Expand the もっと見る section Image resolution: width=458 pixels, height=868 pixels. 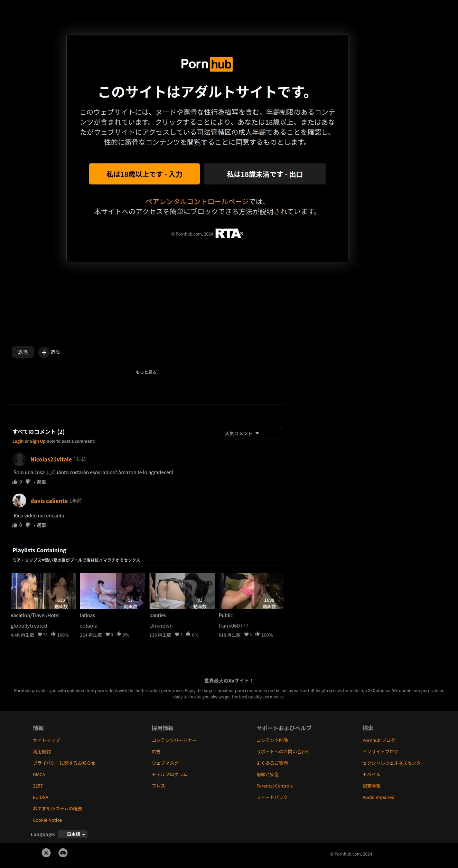[x=146, y=372]
